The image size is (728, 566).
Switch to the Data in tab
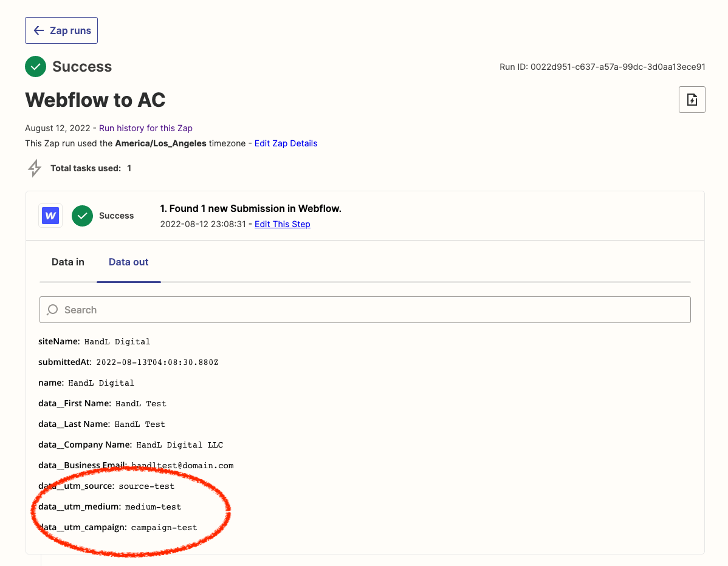(68, 262)
